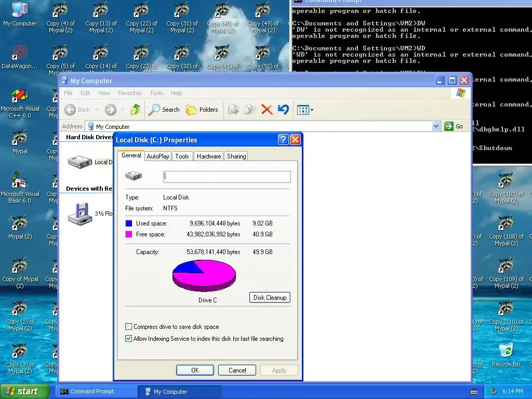Click My Computer taskbar button
This screenshot has height=399, width=532.
click(180, 392)
